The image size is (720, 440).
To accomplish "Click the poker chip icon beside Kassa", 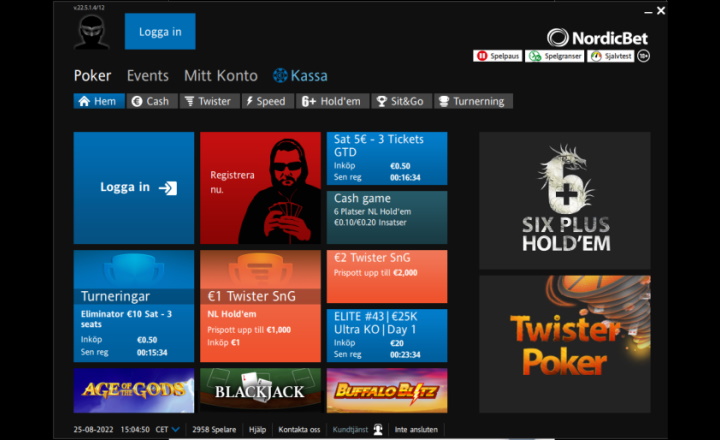I will [x=280, y=75].
